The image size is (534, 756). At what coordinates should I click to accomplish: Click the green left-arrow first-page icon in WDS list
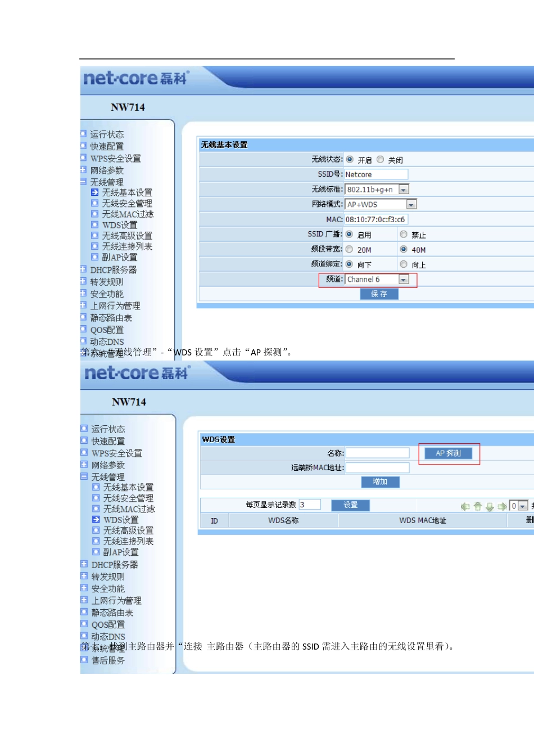coord(465,506)
